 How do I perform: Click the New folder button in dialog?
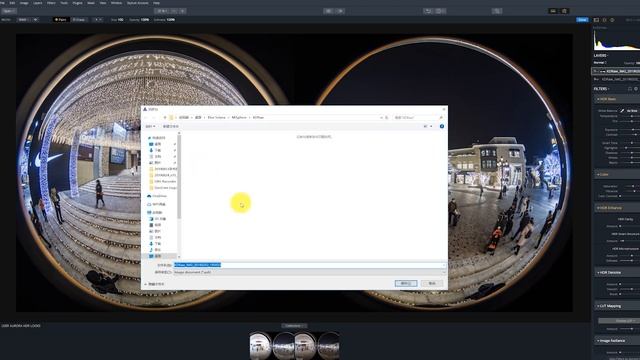[x=171, y=127]
